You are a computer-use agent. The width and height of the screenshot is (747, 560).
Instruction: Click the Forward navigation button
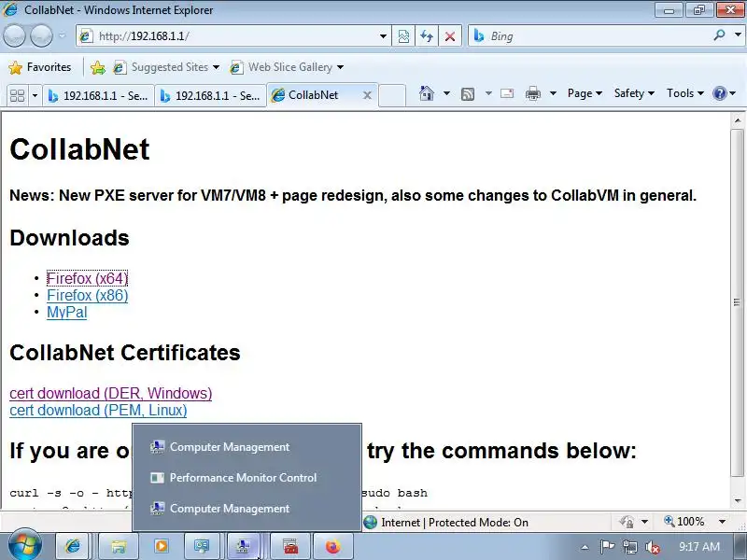(41, 35)
